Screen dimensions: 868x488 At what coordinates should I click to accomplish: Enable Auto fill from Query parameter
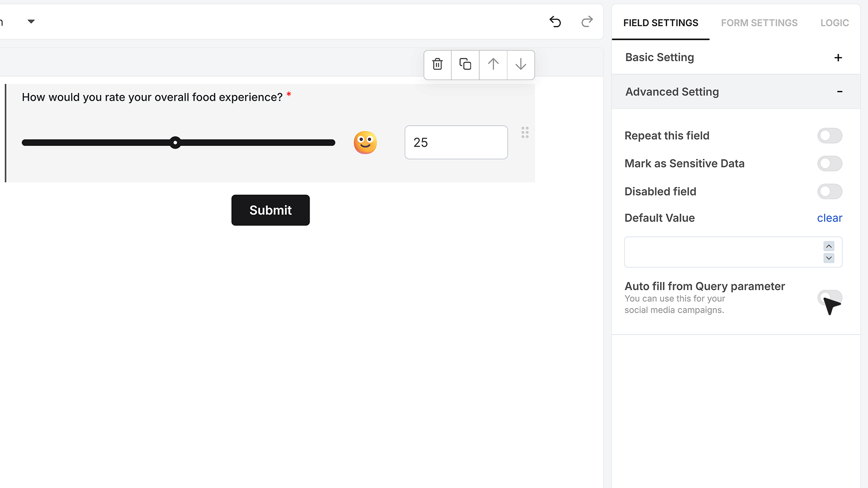[830, 298]
